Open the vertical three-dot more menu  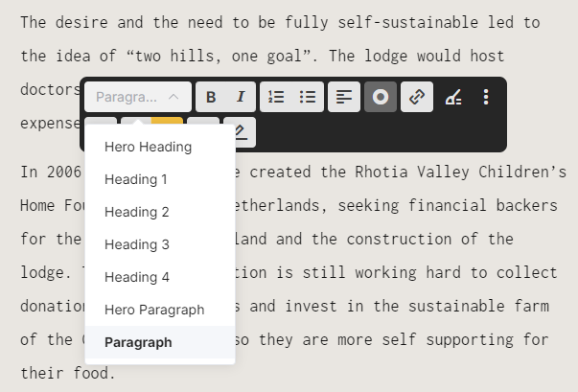click(x=486, y=97)
